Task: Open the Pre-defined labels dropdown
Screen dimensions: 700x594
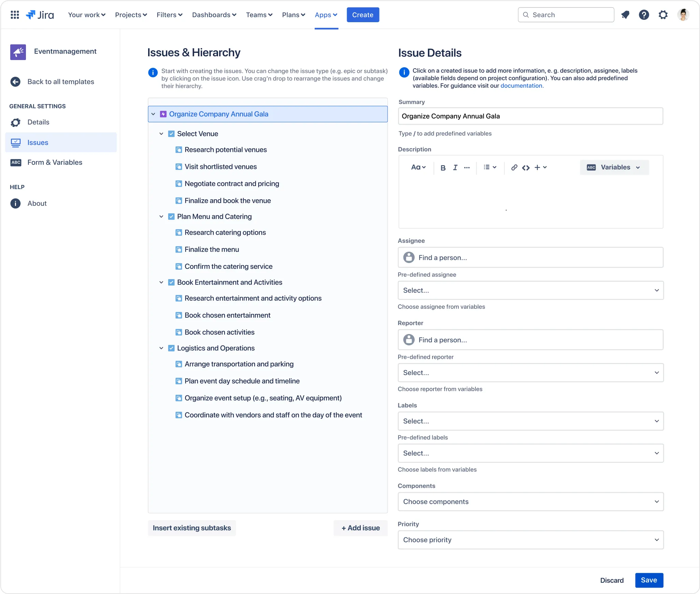Action: pos(531,453)
